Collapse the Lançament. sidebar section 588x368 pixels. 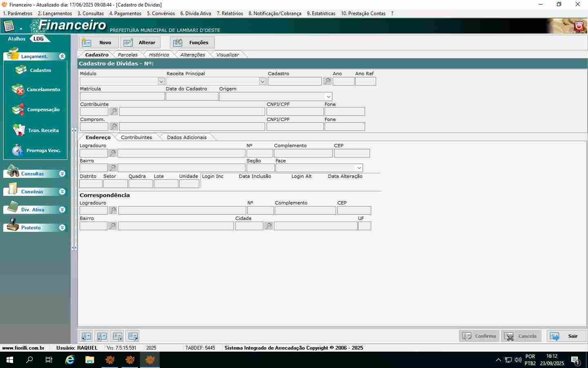[x=62, y=56]
